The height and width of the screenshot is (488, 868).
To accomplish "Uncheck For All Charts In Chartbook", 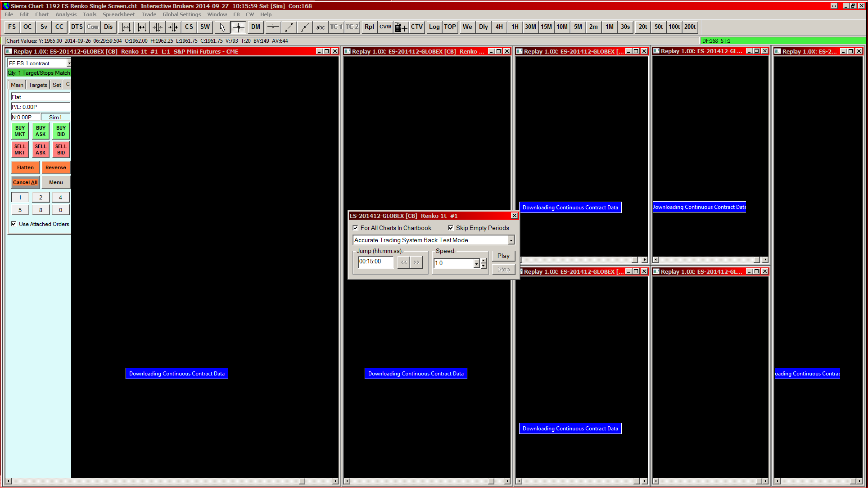I will (x=356, y=228).
